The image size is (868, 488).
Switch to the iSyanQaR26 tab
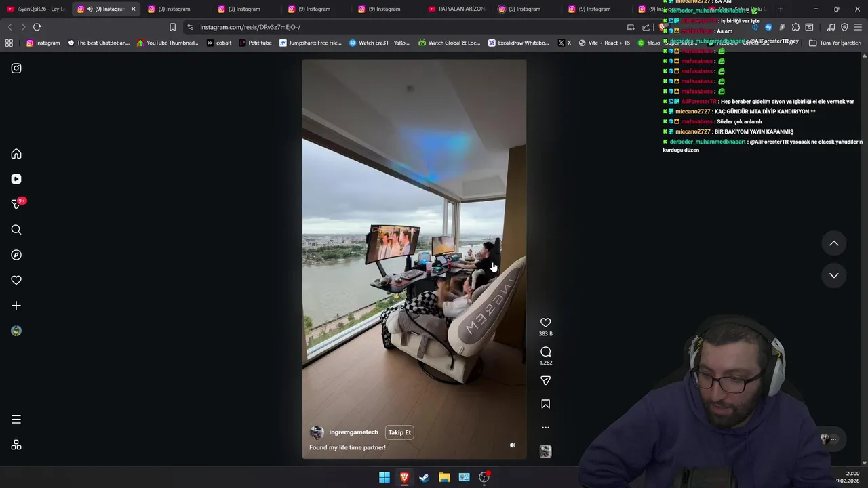(x=35, y=9)
